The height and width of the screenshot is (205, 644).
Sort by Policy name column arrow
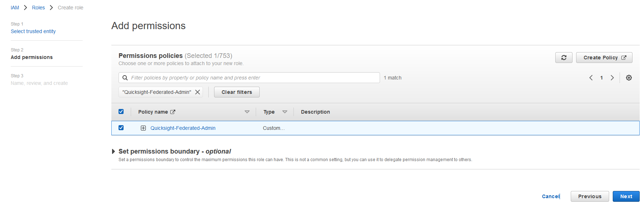coord(247,112)
